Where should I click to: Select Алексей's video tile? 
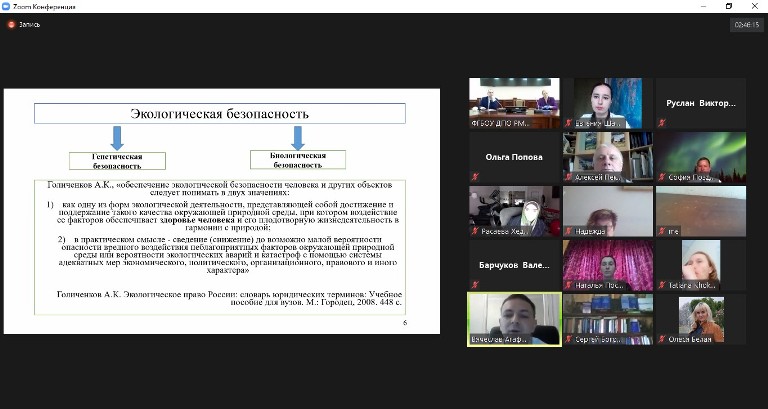point(607,154)
